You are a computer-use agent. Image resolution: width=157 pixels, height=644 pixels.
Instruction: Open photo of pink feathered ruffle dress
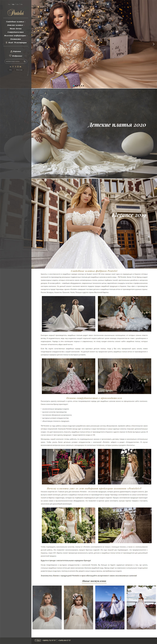click(x=69, y=376)
